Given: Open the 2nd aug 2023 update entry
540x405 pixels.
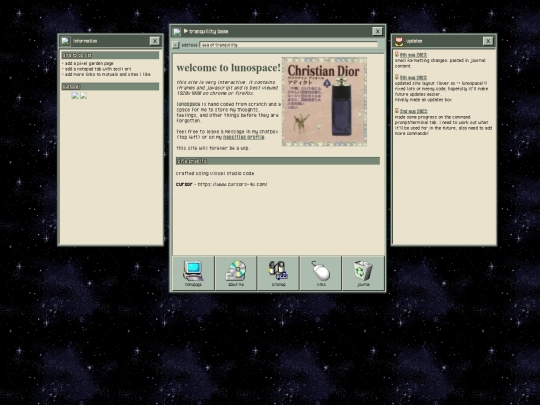Looking at the screenshot, I should (x=414, y=111).
